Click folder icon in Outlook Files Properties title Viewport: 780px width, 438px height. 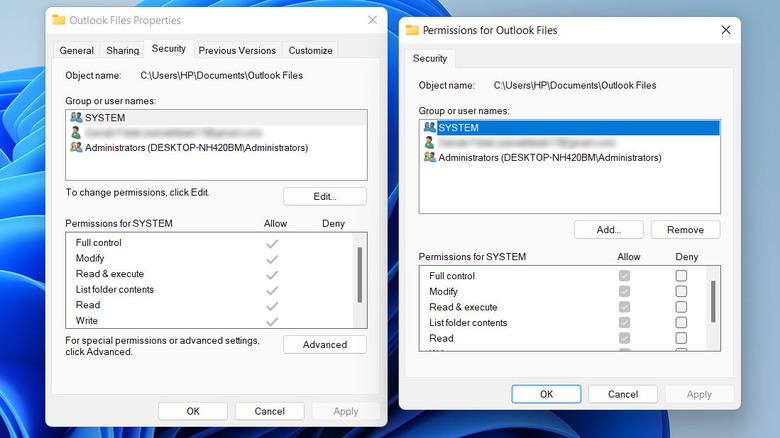click(x=59, y=20)
